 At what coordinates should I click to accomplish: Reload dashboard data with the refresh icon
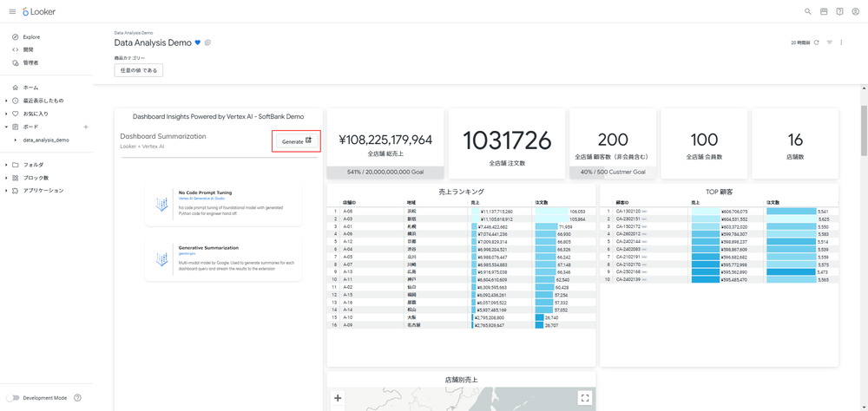(x=817, y=42)
